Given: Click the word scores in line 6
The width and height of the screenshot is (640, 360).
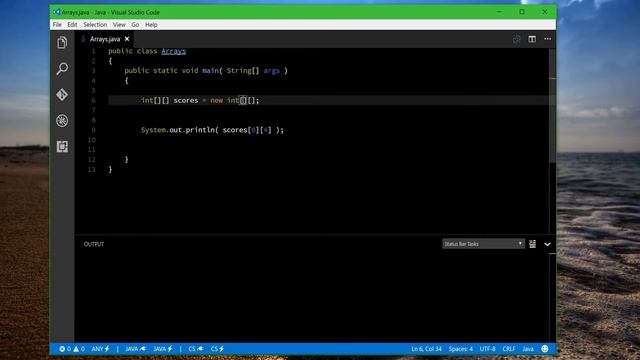Looking at the screenshot, I should click(186, 100).
